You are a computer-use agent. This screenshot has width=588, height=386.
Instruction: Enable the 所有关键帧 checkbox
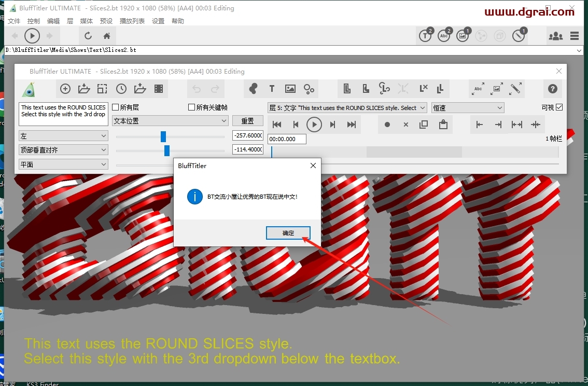pyautogui.click(x=191, y=107)
